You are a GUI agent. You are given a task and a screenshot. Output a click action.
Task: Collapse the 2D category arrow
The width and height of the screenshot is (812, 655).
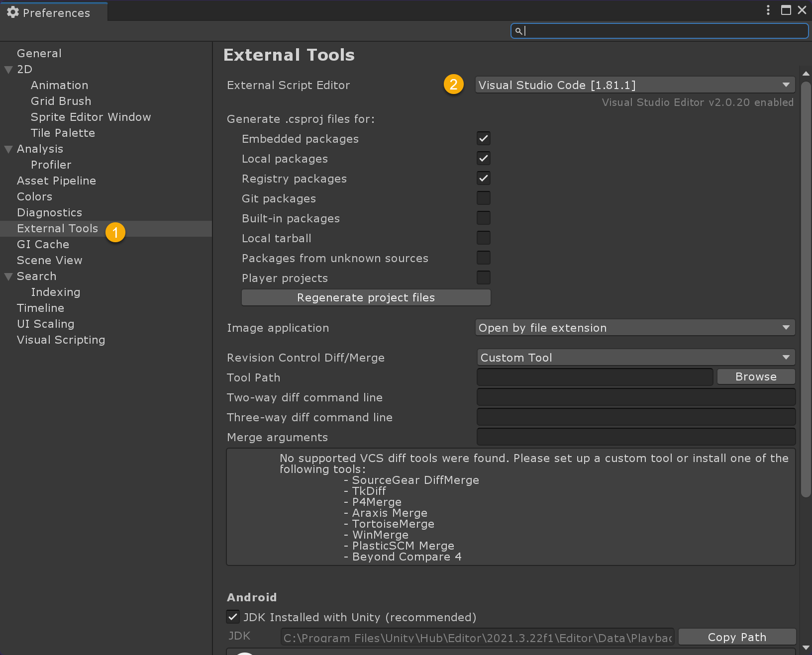8,70
